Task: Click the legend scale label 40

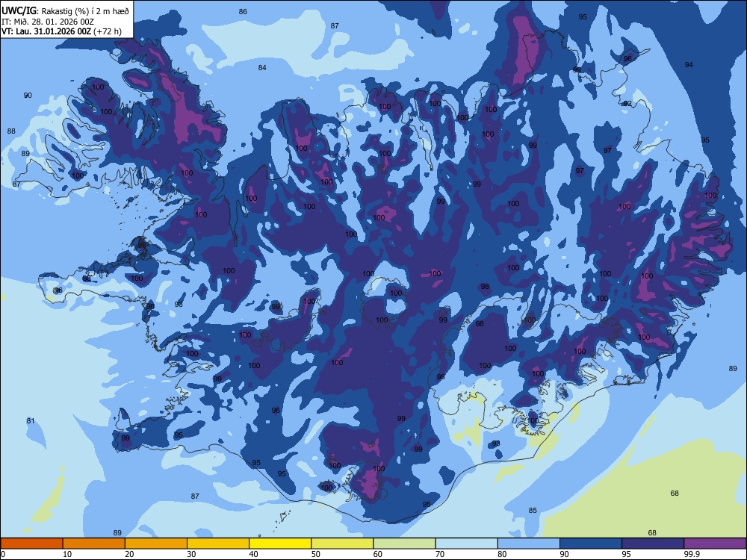Action: 254,554
